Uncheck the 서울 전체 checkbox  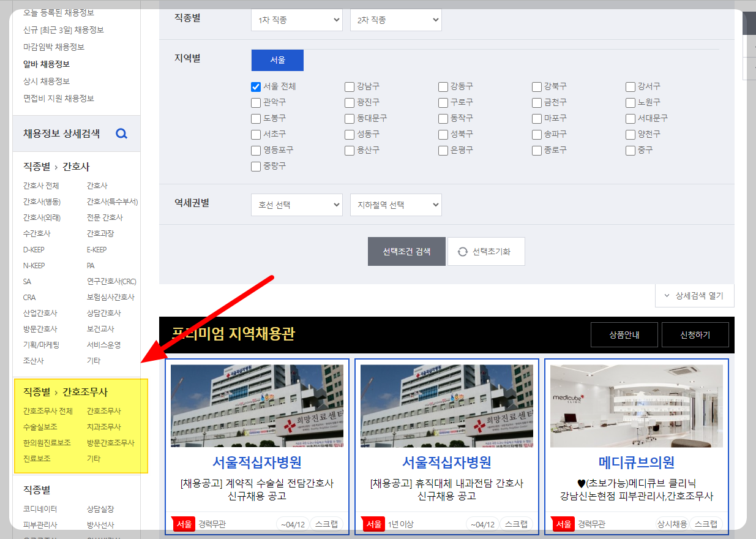[256, 86]
